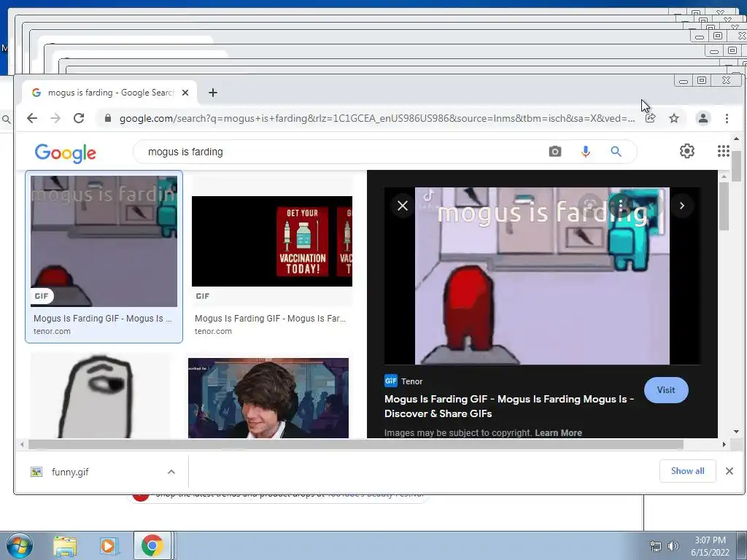The width and height of the screenshot is (747, 560).
Task: Search by image with the camera icon
Action: (x=555, y=152)
